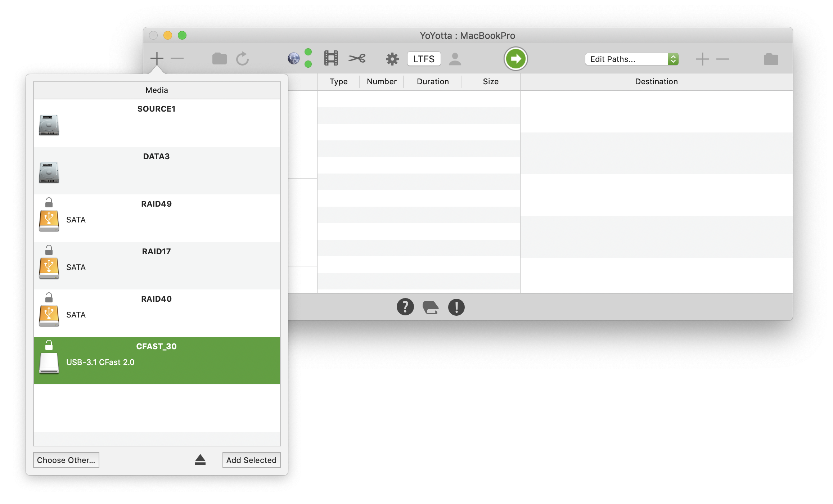Click the Size column header
This screenshot has width=833, height=504.
tap(491, 82)
